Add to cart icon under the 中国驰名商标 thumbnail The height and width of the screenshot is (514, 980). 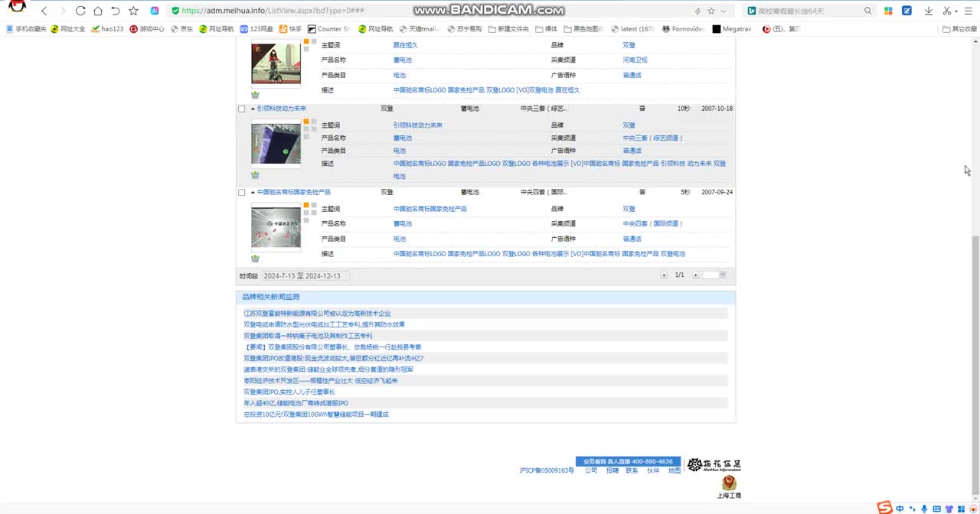pyautogui.click(x=255, y=259)
